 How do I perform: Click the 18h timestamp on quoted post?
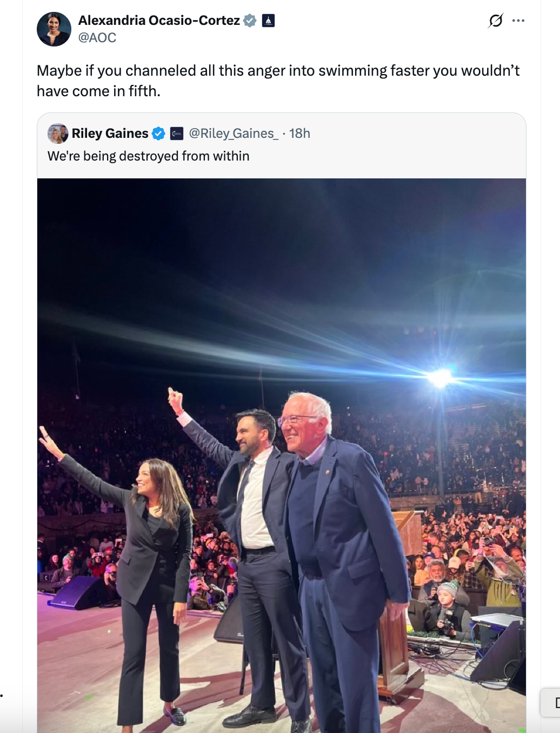pos(299,134)
